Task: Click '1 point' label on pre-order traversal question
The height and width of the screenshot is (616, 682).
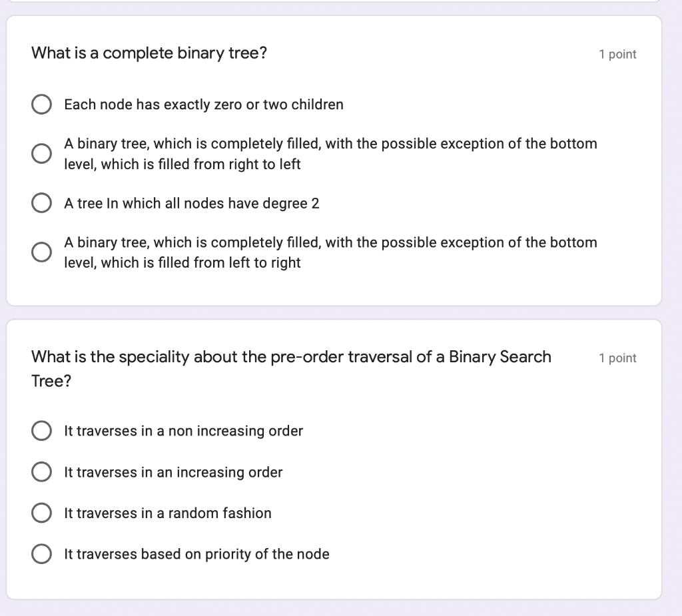Action: pos(617,358)
